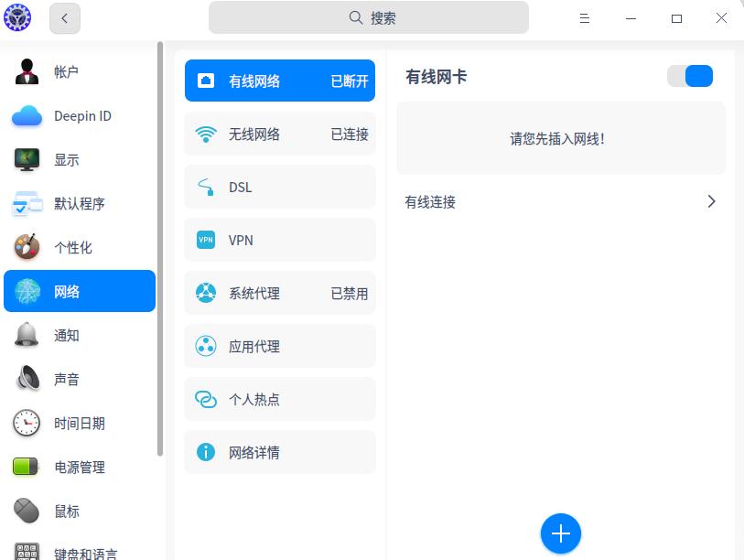744x560 pixels.
Task: Select the 有线网络 text label
Action: [x=254, y=81]
